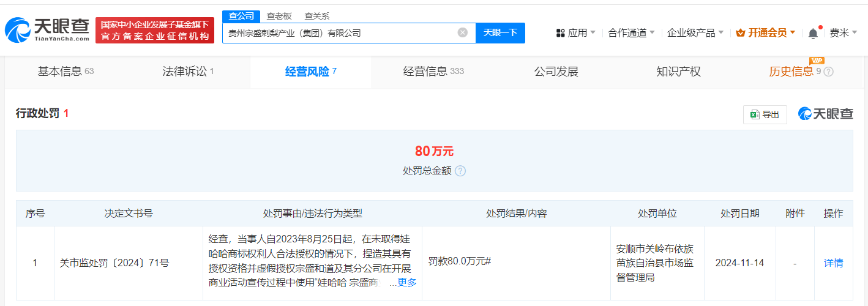Switch to the 知识产权 tab

679,72
